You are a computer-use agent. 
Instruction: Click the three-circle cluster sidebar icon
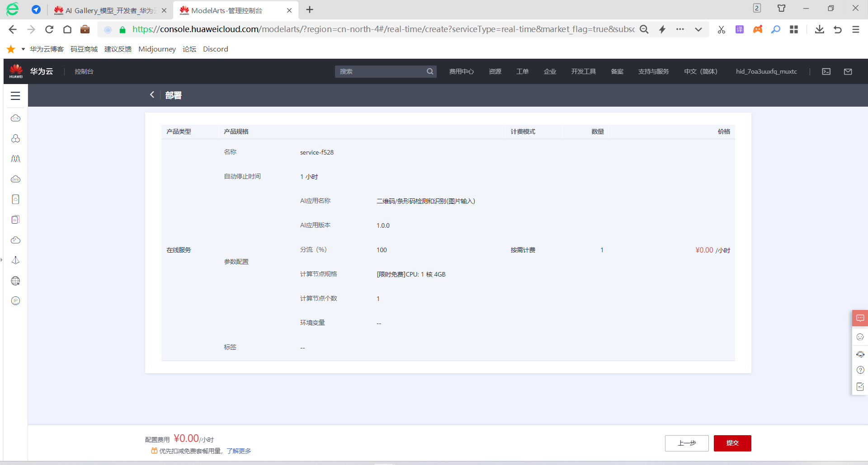pos(15,138)
